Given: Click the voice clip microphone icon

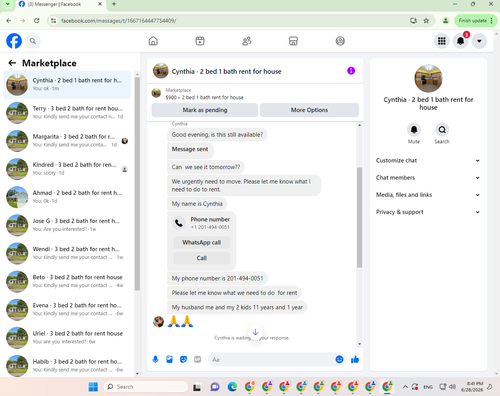Looking at the screenshot, I should 155,359.
